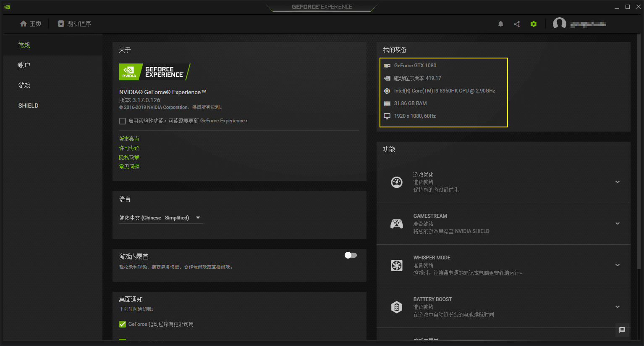Image resolution: width=644 pixels, height=346 pixels.
Task: Click the 游戏优化 title text
Action: click(424, 174)
